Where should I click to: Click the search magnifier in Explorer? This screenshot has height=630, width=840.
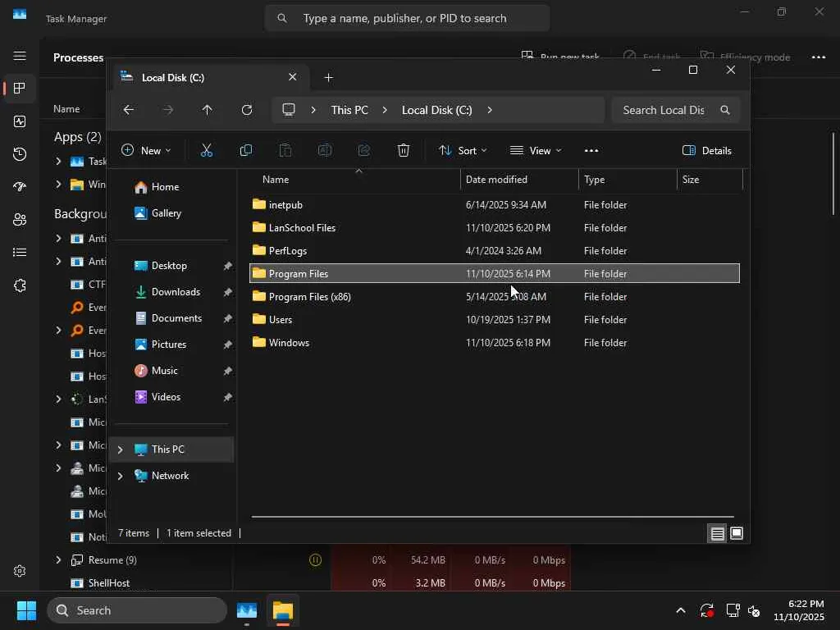(x=725, y=110)
